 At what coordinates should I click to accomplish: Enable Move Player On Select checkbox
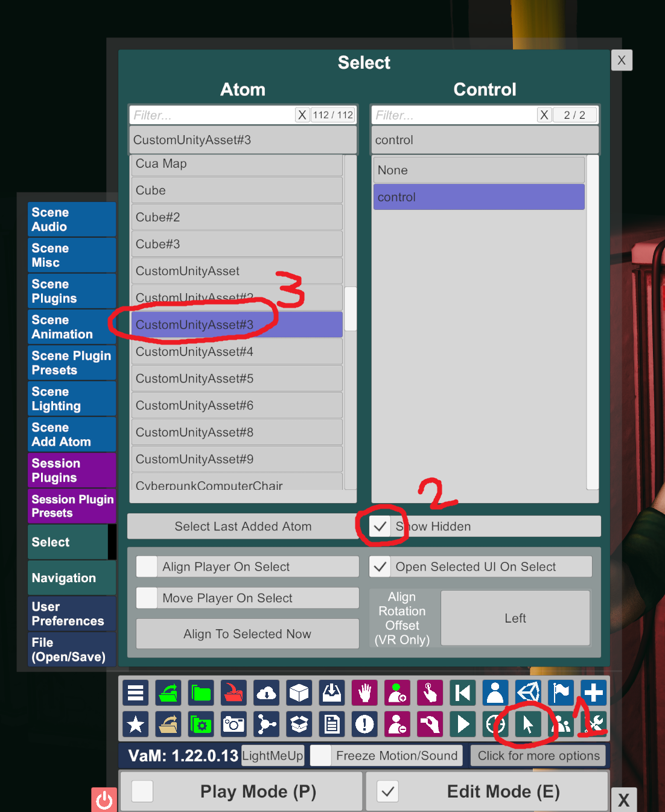147,598
